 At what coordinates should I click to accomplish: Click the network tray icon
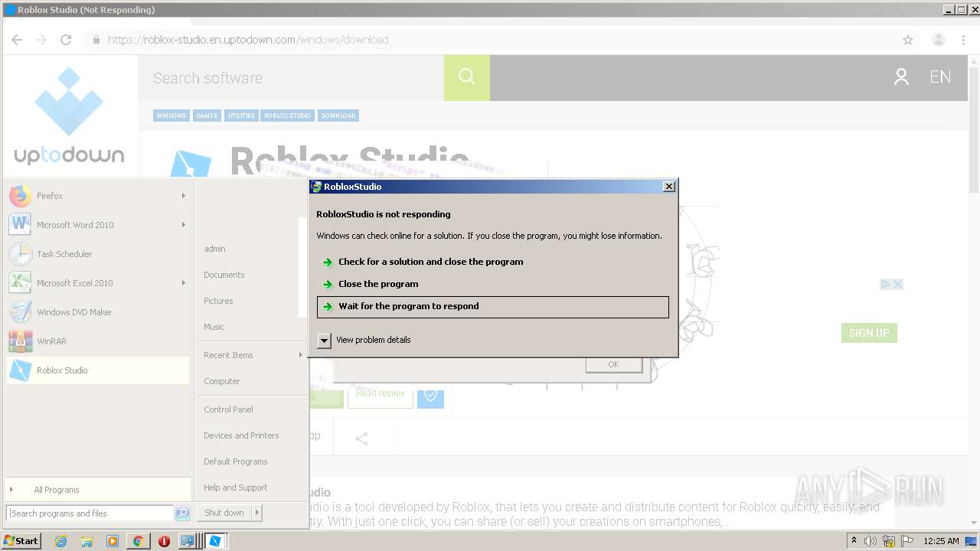pos(889,541)
